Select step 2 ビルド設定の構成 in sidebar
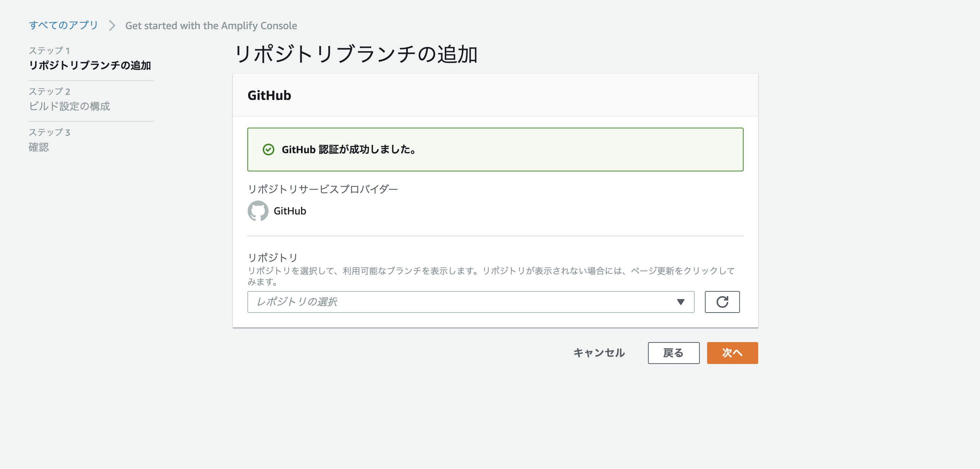Image resolution: width=980 pixels, height=469 pixels. (x=69, y=106)
